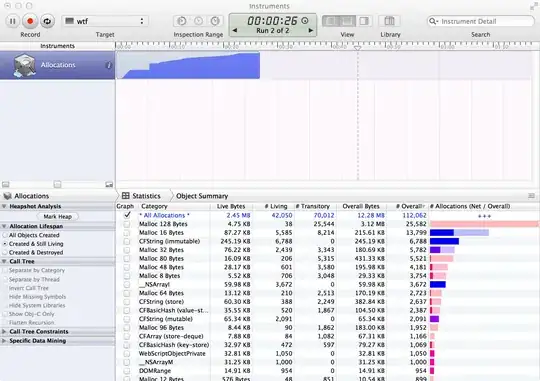Collapse the Allocation Lifespan section
Viewport: 540px width, 381px height.
4,226
